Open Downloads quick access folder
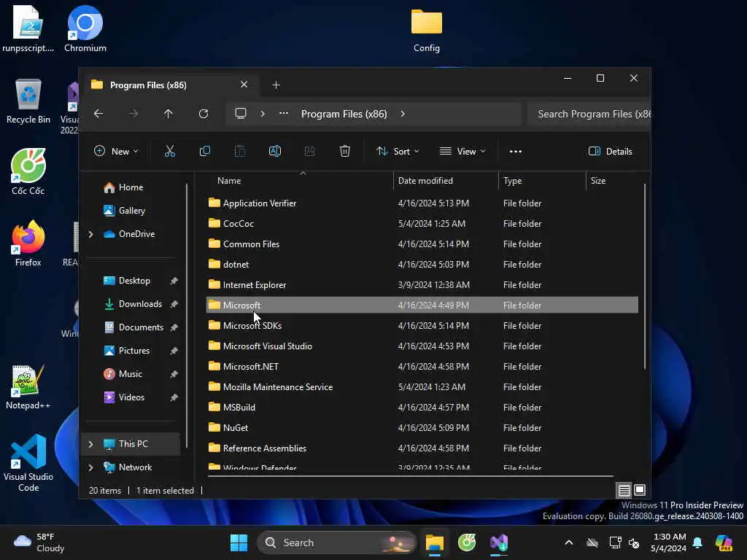This screenshot has width=747, height=560. [141, 304]
